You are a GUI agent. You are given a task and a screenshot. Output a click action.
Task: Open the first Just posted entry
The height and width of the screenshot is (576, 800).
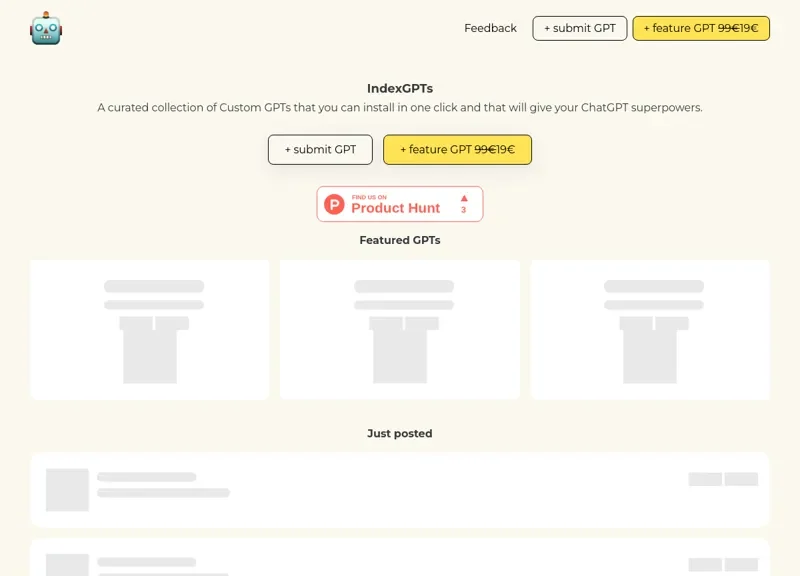pyautogui.click(x=400, y=490)
